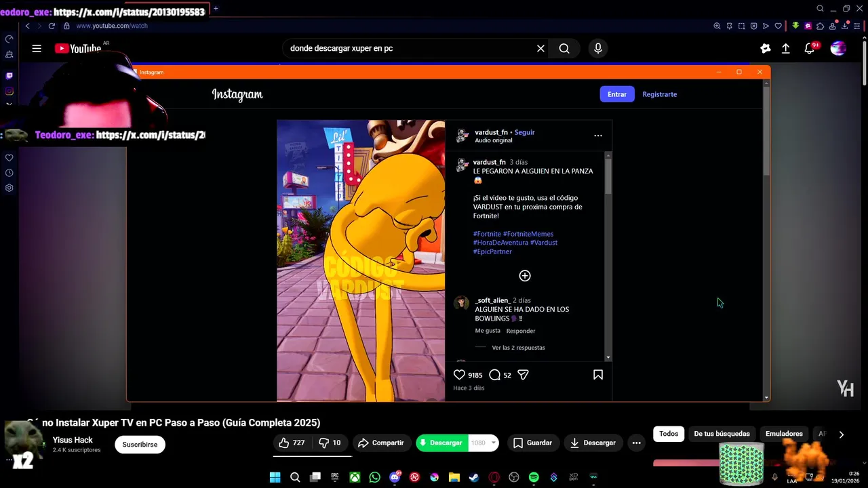Open Opera easy setup sliders icon
Viewport: 868px width, 488px height.
[x=857, y=26]
